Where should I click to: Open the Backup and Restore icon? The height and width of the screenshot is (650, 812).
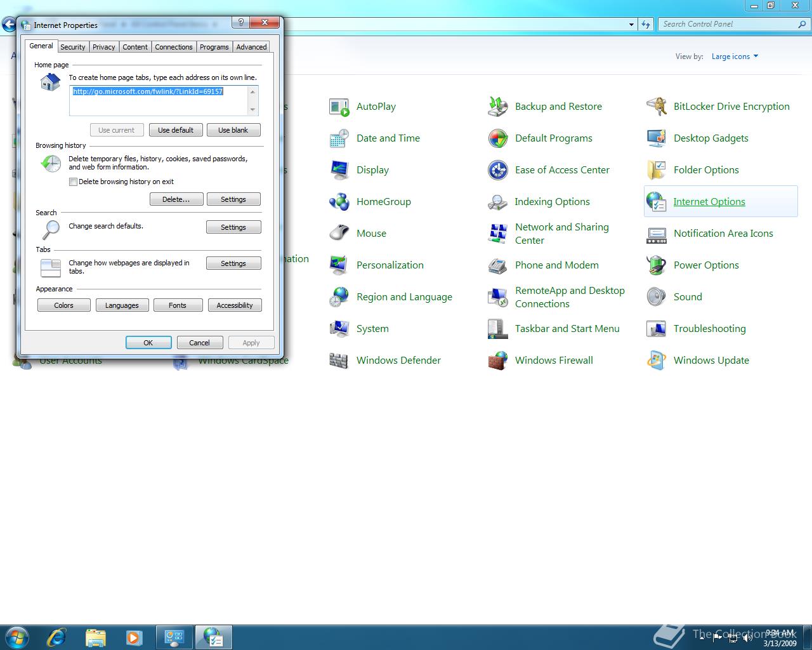coord(498,107)
